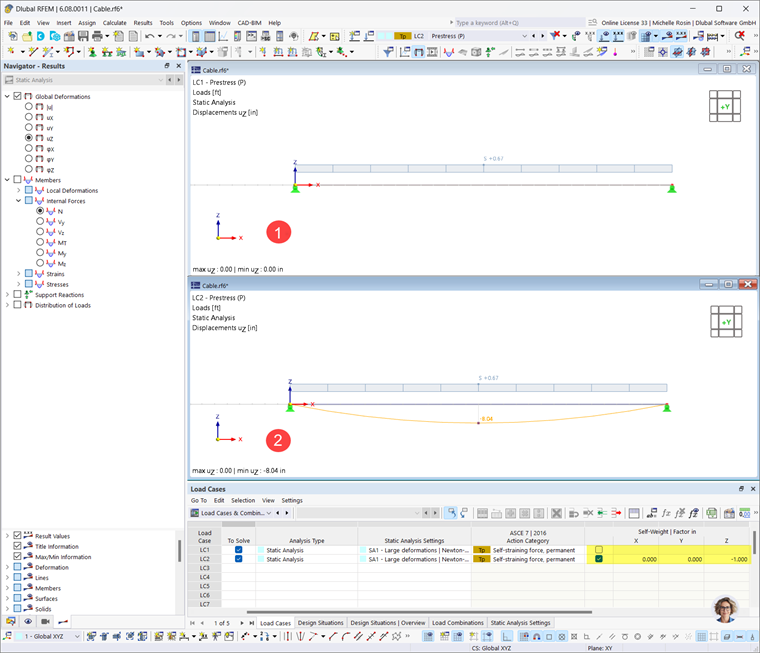Toggle the Tables panel icon in toolbar

click(x=209, y=36)
